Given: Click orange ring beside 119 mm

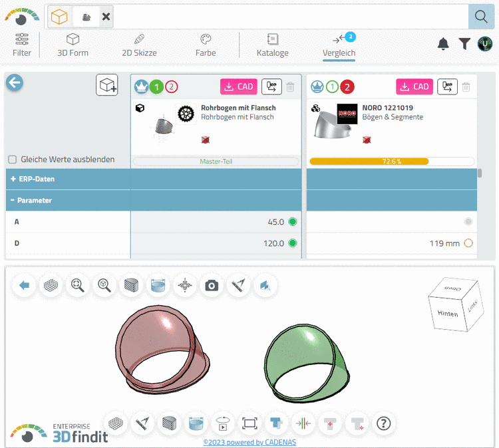Looking at the screenshot, I should [468, 243].
